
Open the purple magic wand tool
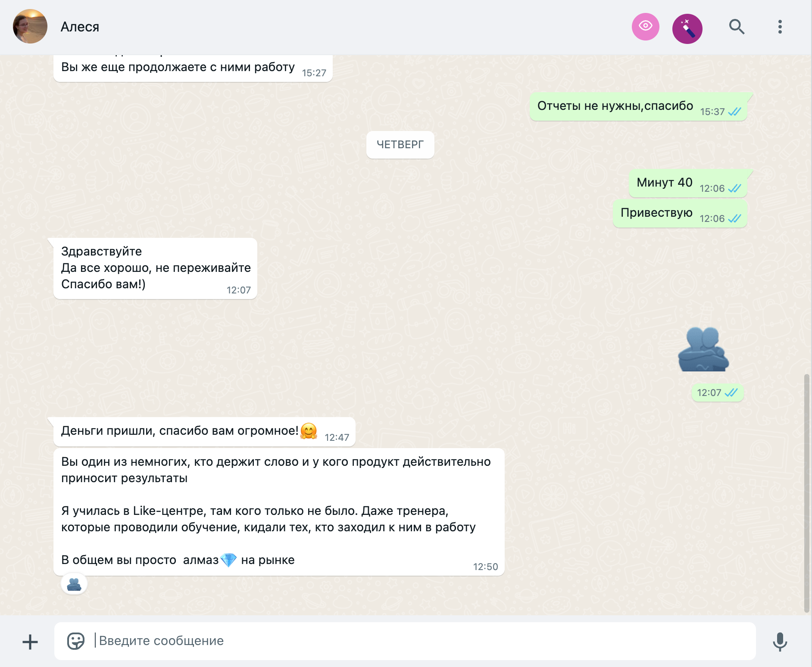[x=687, y=29]
